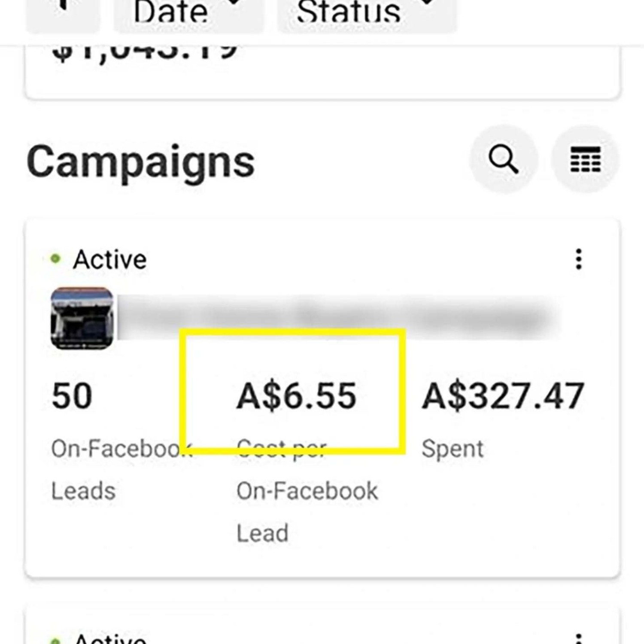Select the 50 leads count value
This screenshot has height=644, width=644.
click(x=72, y=396)
